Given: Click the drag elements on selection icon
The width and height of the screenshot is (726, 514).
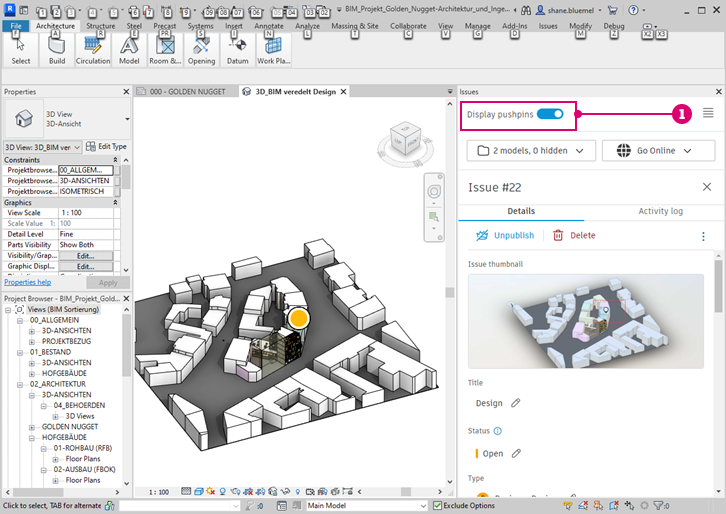Looking at the screenshot, I should tap(629, 506).
